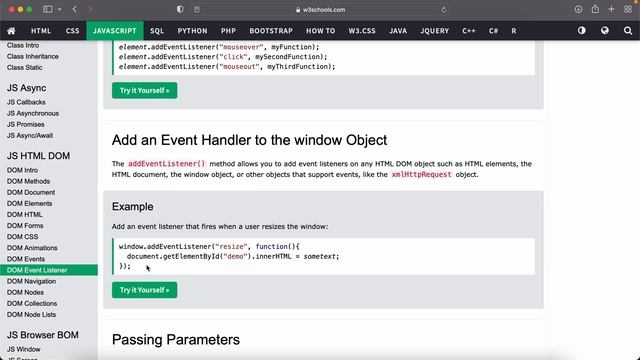The height and width of the screenshot is (360, 640).
Task: Go back with Safari back arrow
Action: coord(75,9)
